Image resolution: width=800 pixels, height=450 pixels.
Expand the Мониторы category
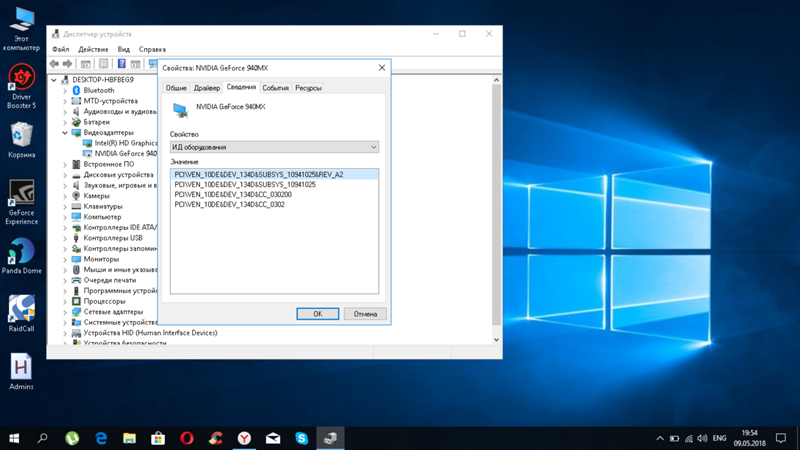point(65,259)
